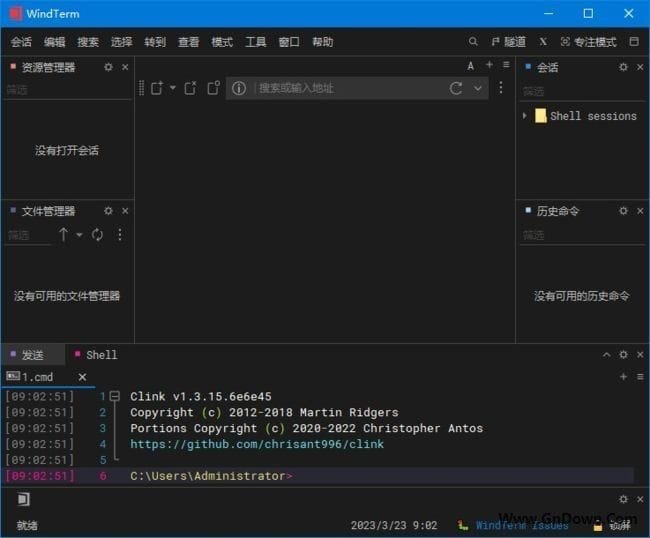Open dropdown next to up-directory arrow
Viewport: 650px width, 538px height.
(x=79, y=235)
